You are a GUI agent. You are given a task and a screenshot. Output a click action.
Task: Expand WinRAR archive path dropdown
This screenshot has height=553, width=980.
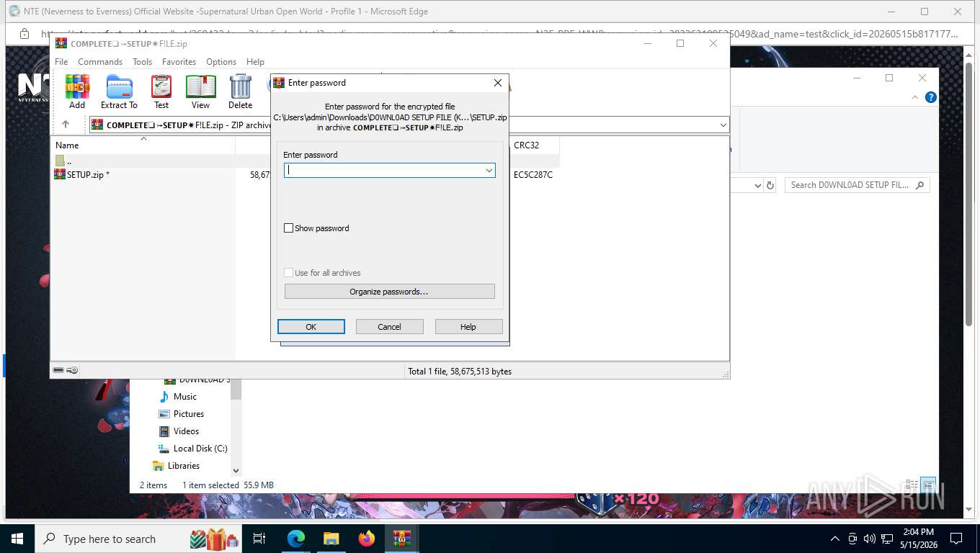[x=723, y=125]
